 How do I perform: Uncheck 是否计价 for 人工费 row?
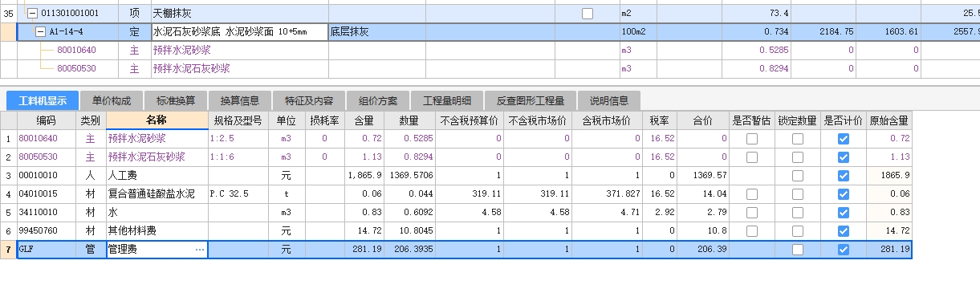[843, 176]
